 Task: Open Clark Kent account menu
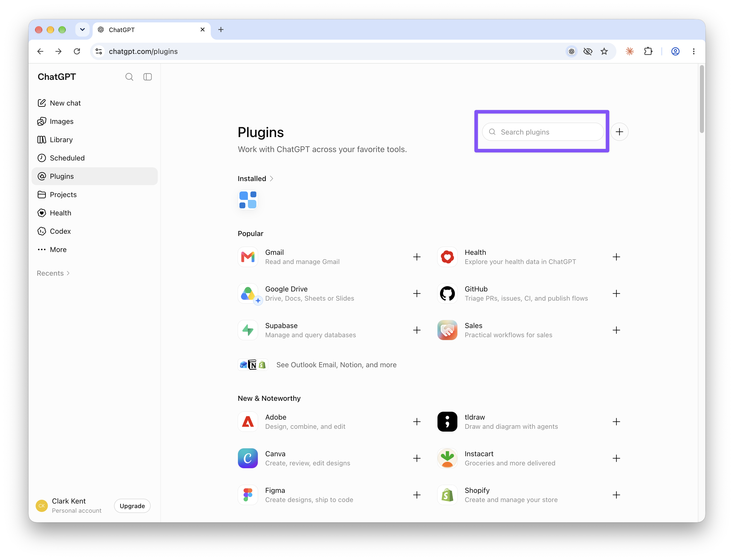click(69, 506)
